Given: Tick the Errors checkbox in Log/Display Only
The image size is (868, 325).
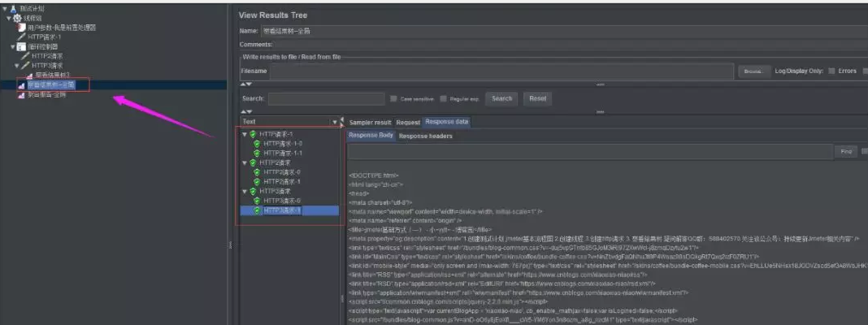Looking at the screenshot, I should [x=831, y=71].
